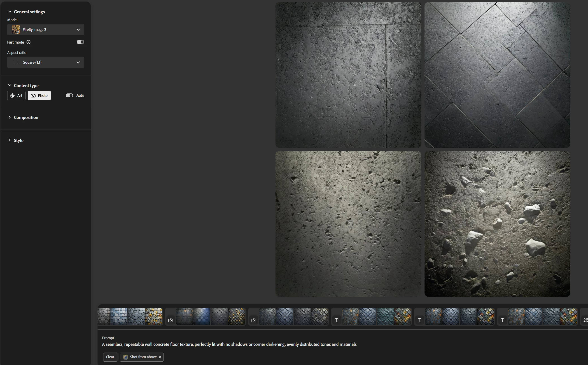The image size is (588, 365).
Task: Remove the Shot from above tag
Action: tap(160, 357)
